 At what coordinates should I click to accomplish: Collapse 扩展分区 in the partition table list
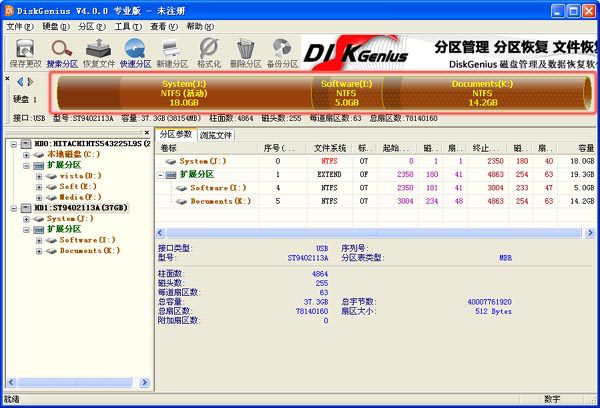click(x=163, y=174)
